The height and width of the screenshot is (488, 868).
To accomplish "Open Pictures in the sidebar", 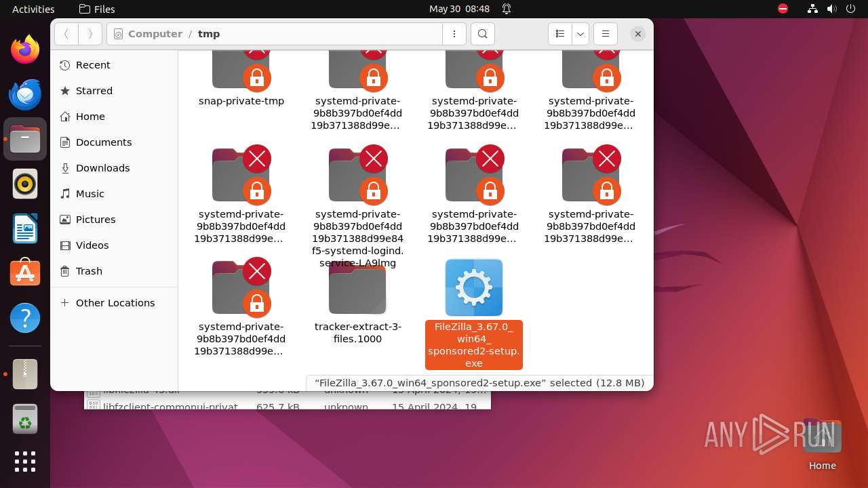I will click(x=114, y=220).
